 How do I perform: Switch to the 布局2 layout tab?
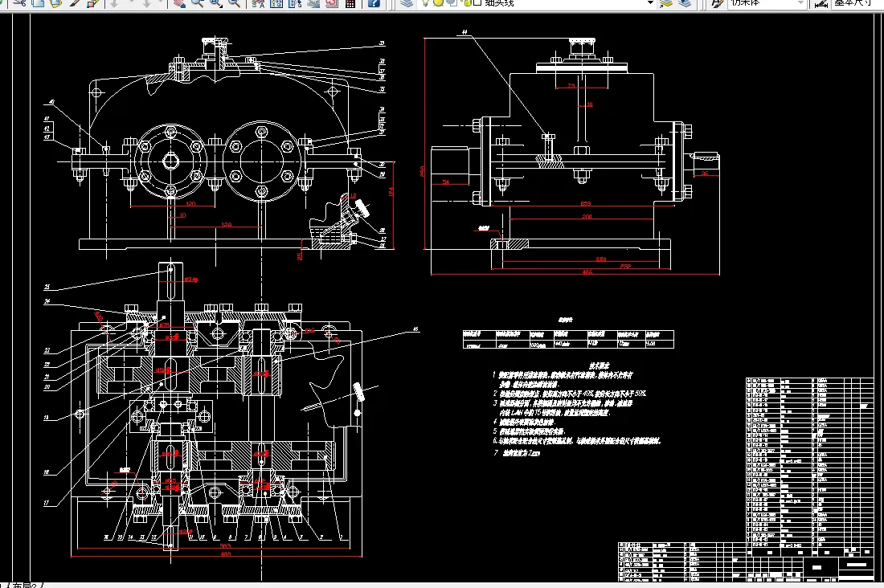[25, 585]
